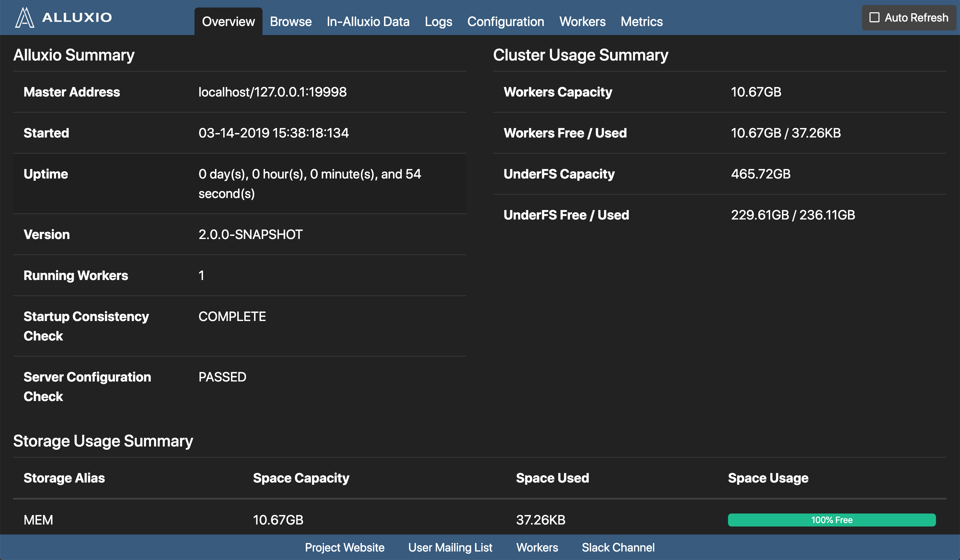960x560 pixels.
Task: Click the MEM space usage progress bar
Action: point(831,519)
